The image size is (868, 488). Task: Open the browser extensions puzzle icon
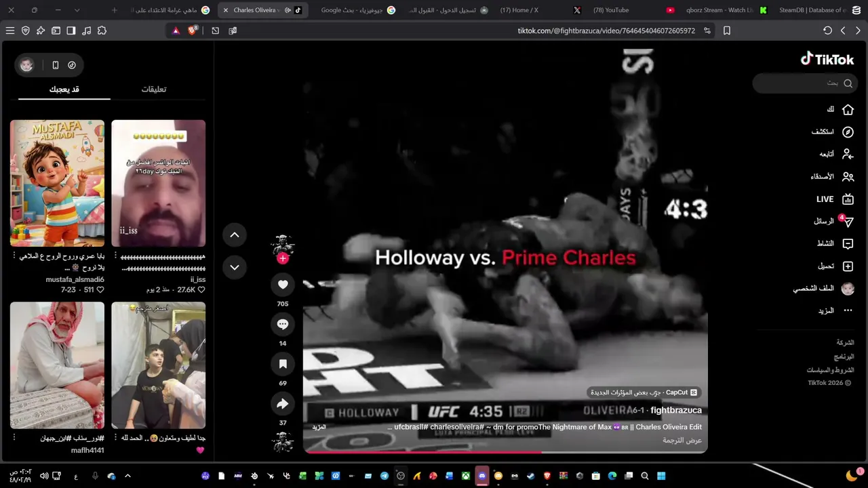click(x=102, y=30)
